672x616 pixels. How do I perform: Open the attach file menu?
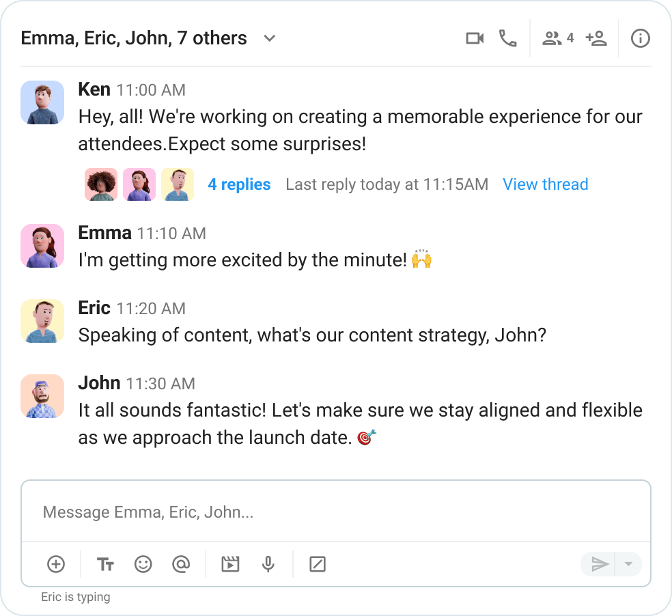pos(56,564)
